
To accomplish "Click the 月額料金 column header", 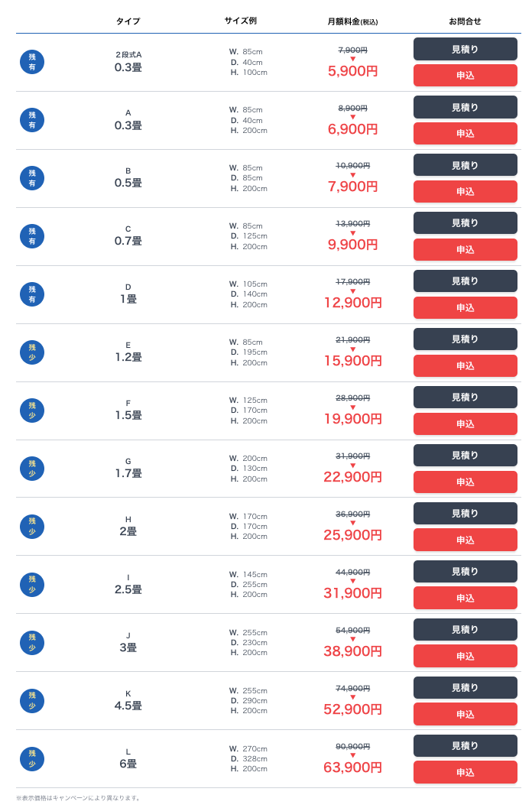I will pos(352,21).
